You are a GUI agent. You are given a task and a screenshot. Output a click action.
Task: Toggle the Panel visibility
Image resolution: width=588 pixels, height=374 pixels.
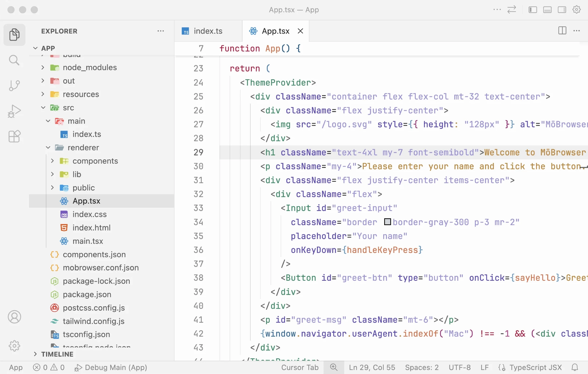[x=548, y=10]
